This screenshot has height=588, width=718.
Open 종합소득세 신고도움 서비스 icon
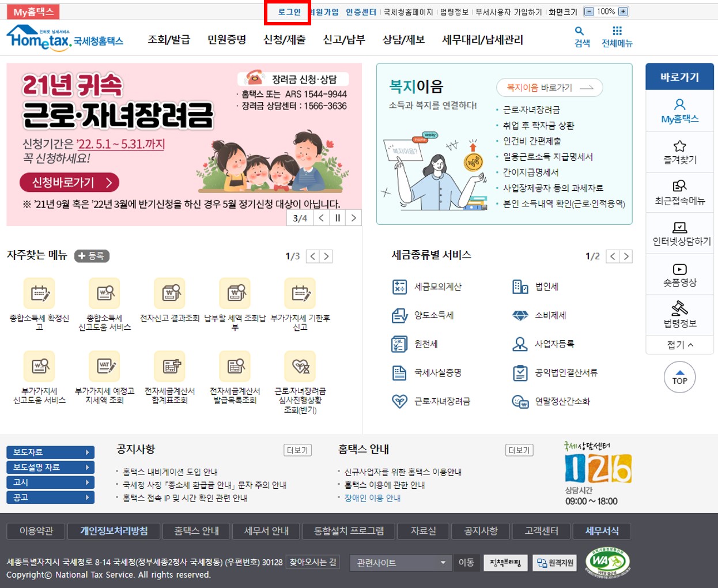[x=104, y=293]
